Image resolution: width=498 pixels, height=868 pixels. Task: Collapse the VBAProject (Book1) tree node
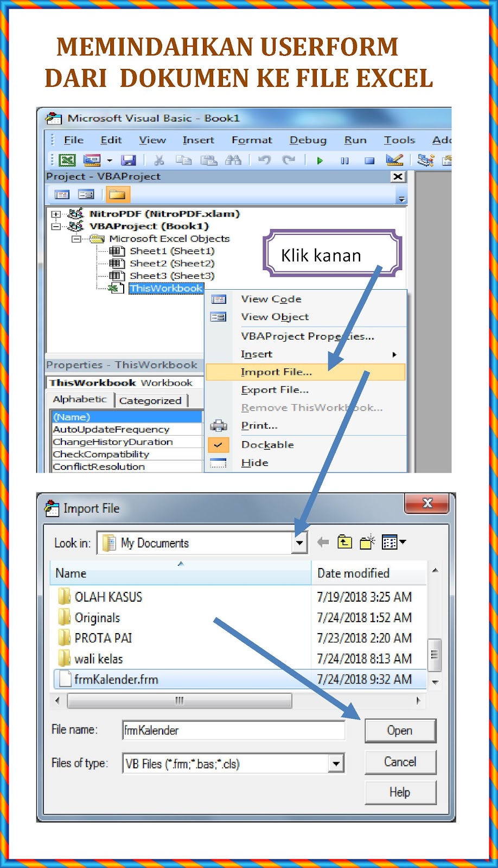pos(55,227)
